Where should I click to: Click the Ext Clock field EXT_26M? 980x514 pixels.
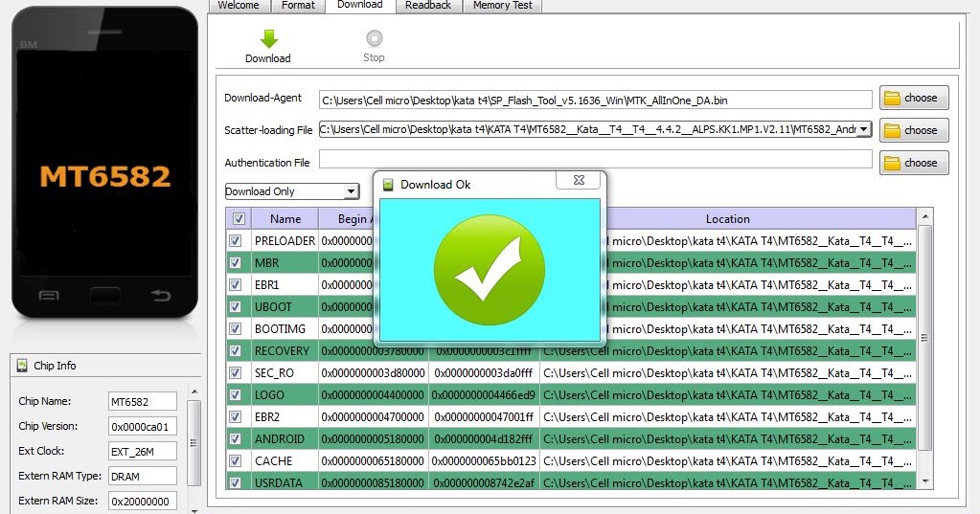[x=143, y=452]
